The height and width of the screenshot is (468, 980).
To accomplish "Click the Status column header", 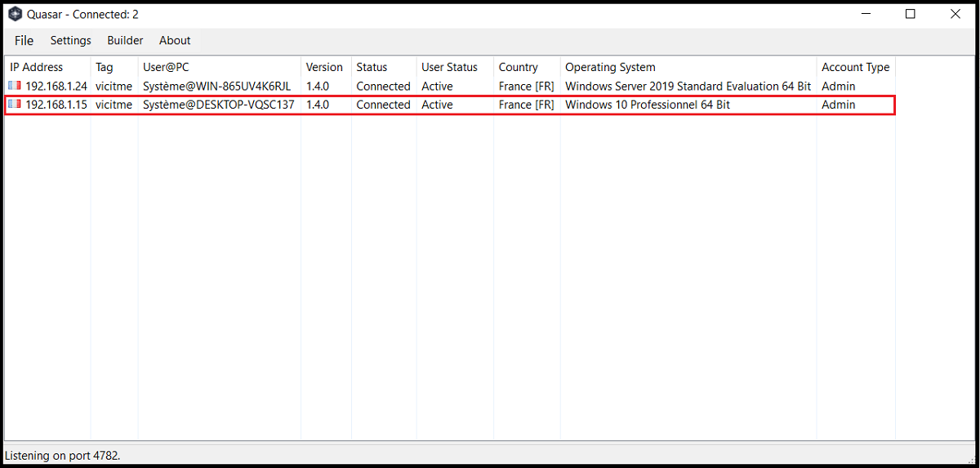I will click(x=372, y=67).
